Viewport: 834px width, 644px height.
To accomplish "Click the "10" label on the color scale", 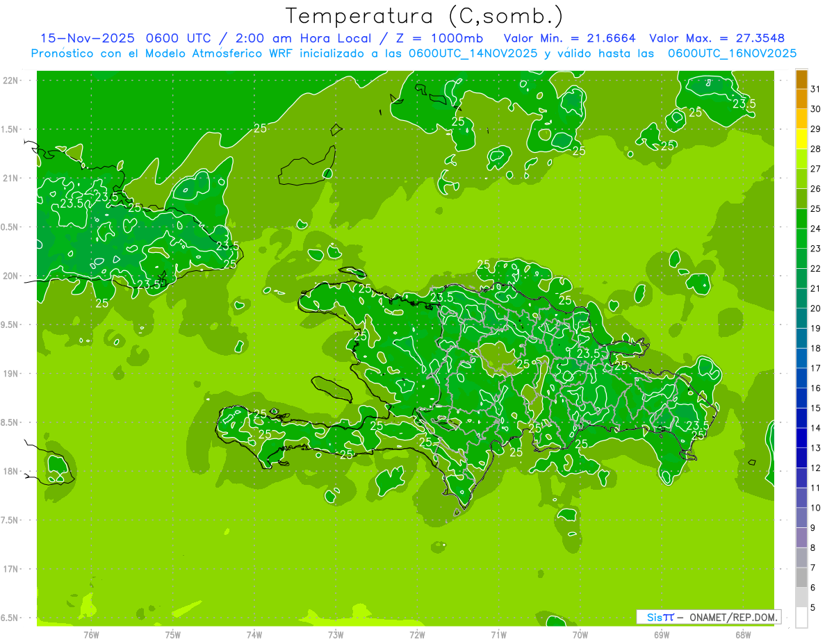I will pos(815,508).
